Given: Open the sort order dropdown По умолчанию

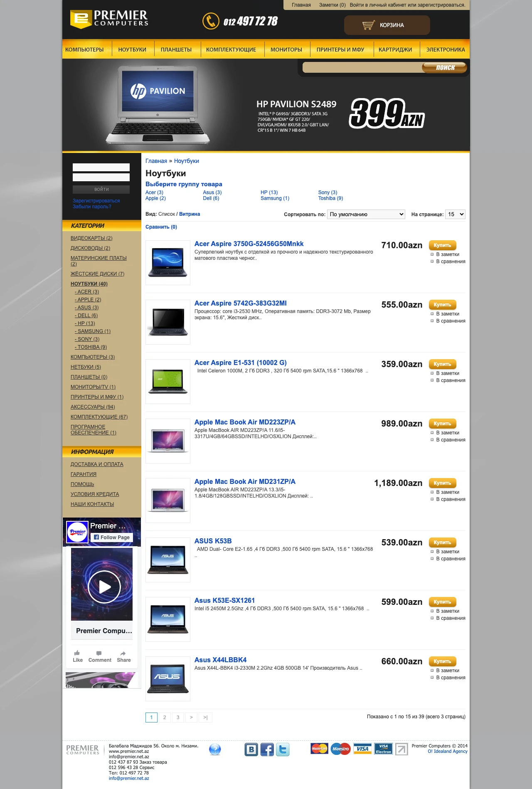Looking at the screenshot, I should [x=366, y=214].
